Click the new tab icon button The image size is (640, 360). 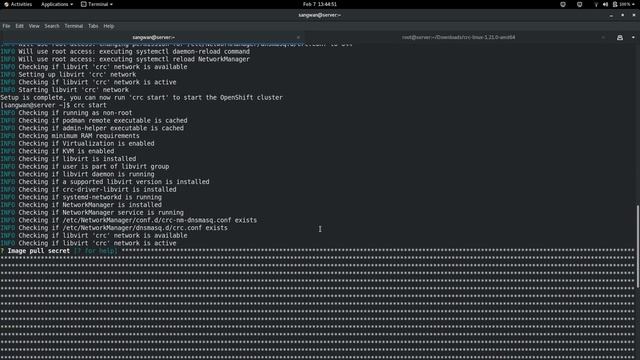[620, 37]
